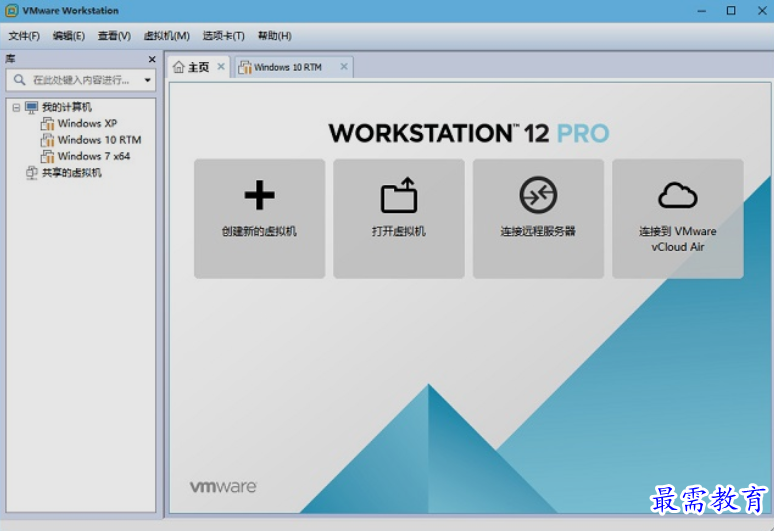
Task: Open the 选项卡(T) menu
Action: (223, 36)
